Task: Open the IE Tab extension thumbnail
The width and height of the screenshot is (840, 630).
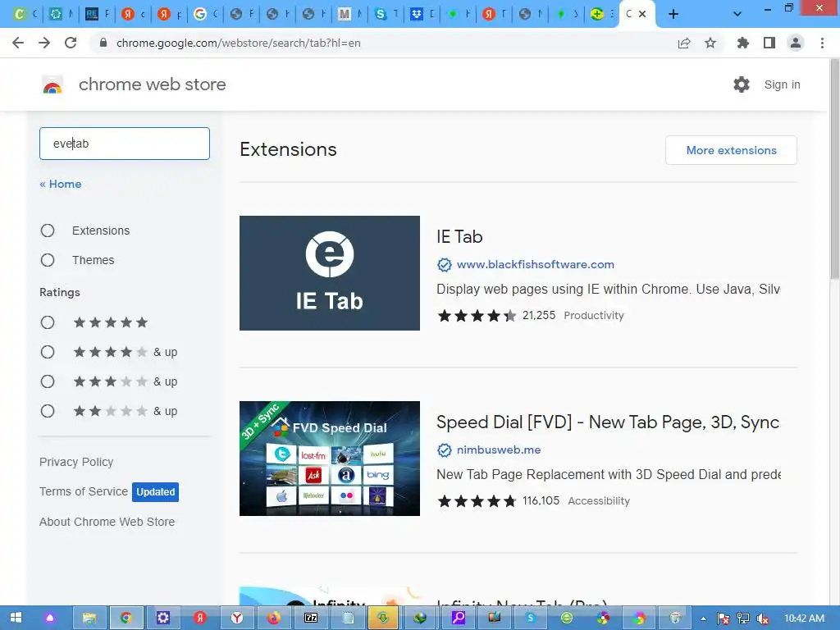Action: [x=330, y=273]
